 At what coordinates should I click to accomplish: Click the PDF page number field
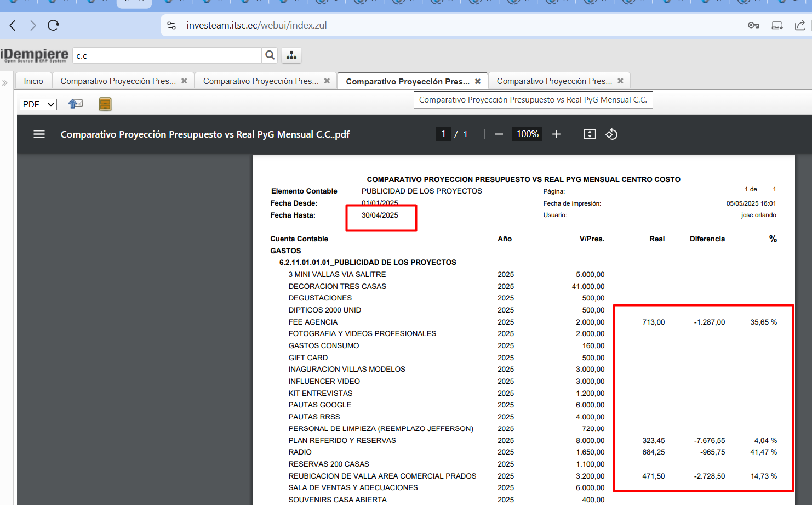click(443, 134)
